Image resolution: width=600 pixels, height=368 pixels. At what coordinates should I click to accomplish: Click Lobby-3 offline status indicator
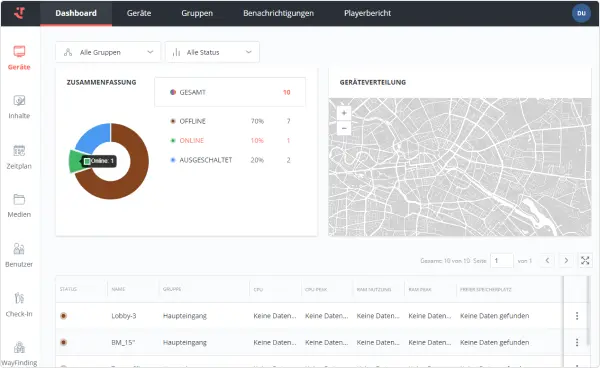click(x=64, y=316)
